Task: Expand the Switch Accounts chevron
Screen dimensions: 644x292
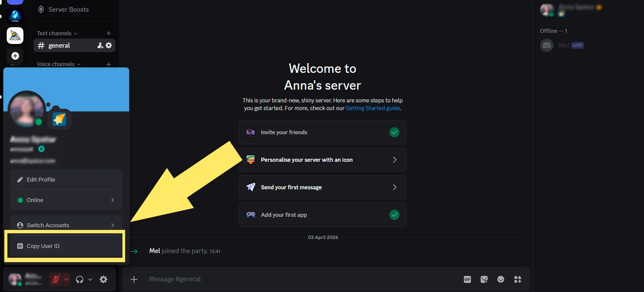Action: point(113,225)
